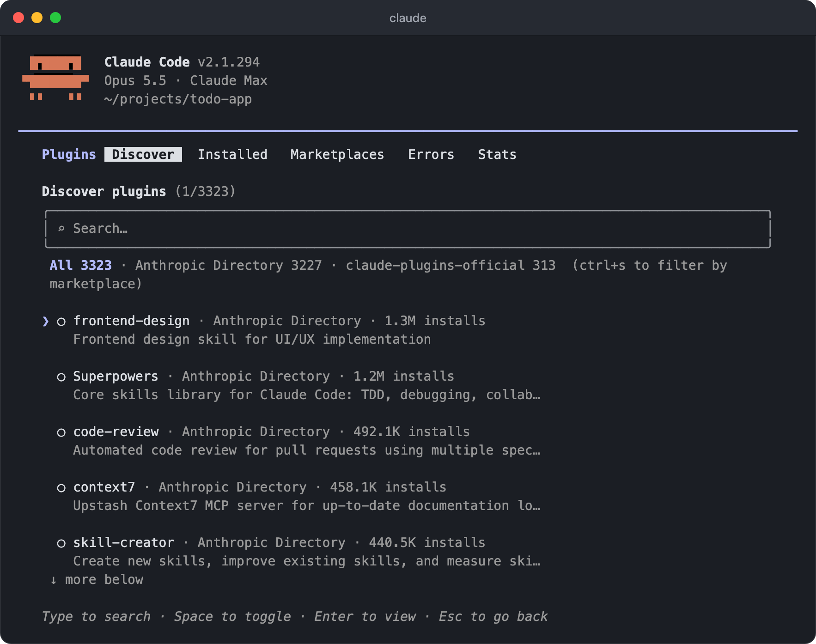
Task: Open the Superpowers plugin name
Action: pos(116,376)
